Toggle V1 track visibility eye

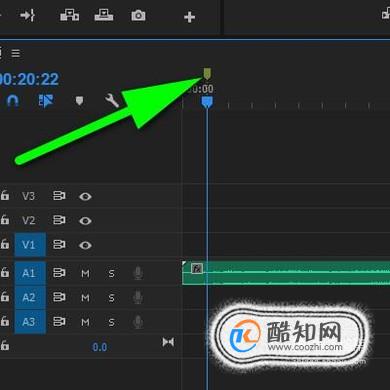(x=85, y=245)
